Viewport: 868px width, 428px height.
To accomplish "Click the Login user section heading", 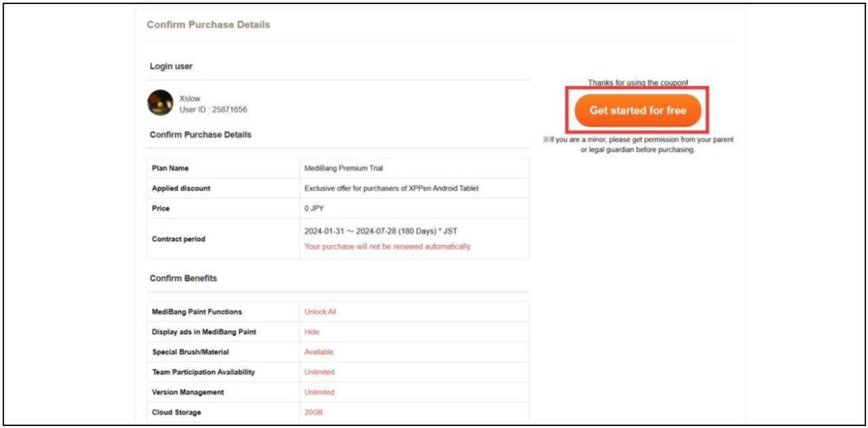I will (171, 67).
